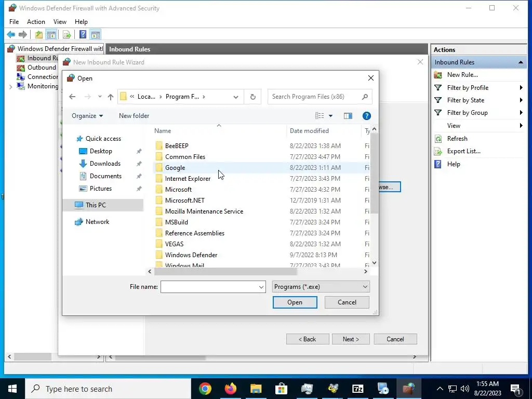Image resolution: width=532 pixels, height=399 pixels.
Task: Open the View menu in the menu bar
Action: (60, 22)
